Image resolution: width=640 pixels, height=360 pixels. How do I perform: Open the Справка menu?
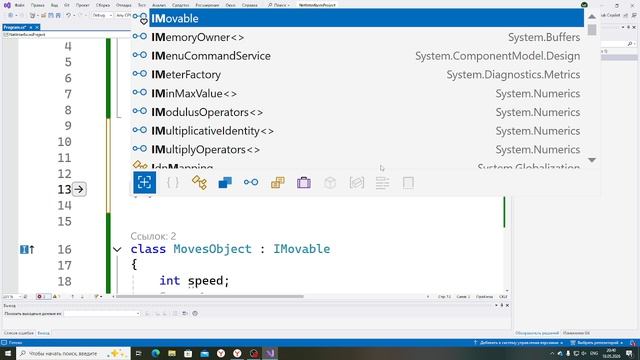pyautogui.click(x=249, y=5)
